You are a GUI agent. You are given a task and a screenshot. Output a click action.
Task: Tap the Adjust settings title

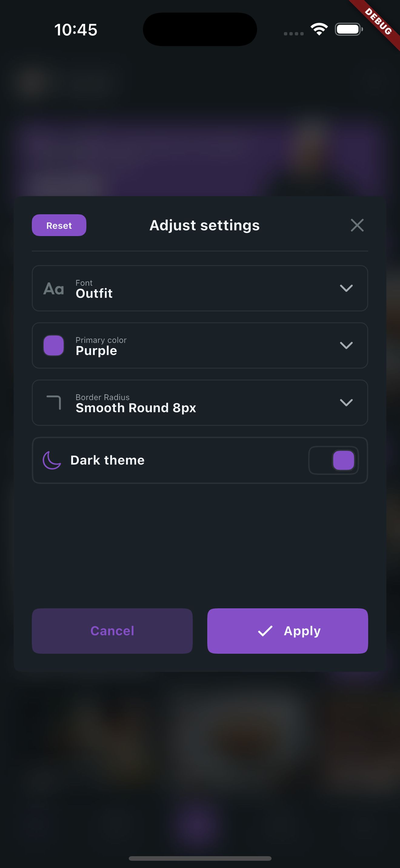point(204,225)
